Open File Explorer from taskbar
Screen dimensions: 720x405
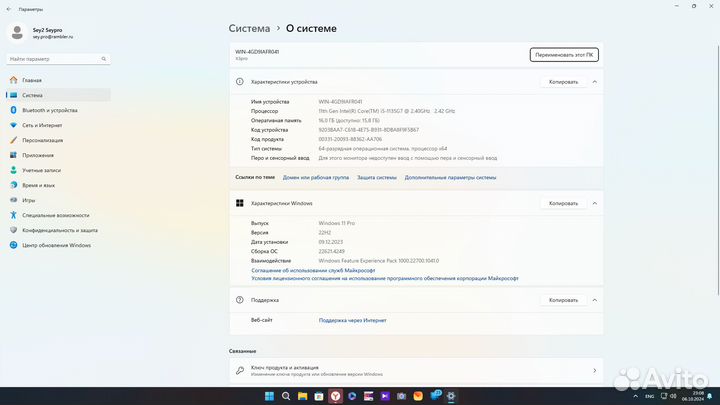(302, 396)
